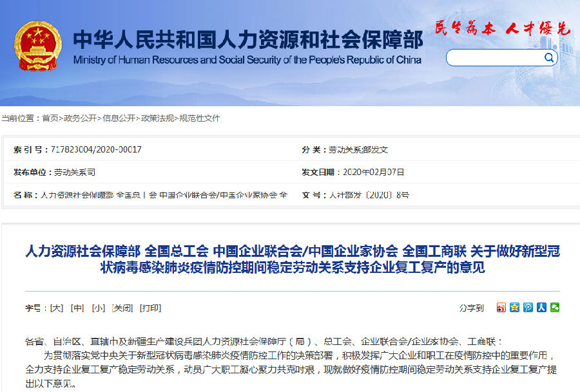Share article via WeChat icon
This screenshot has width=580, height=392.
[x=555, y=308]
